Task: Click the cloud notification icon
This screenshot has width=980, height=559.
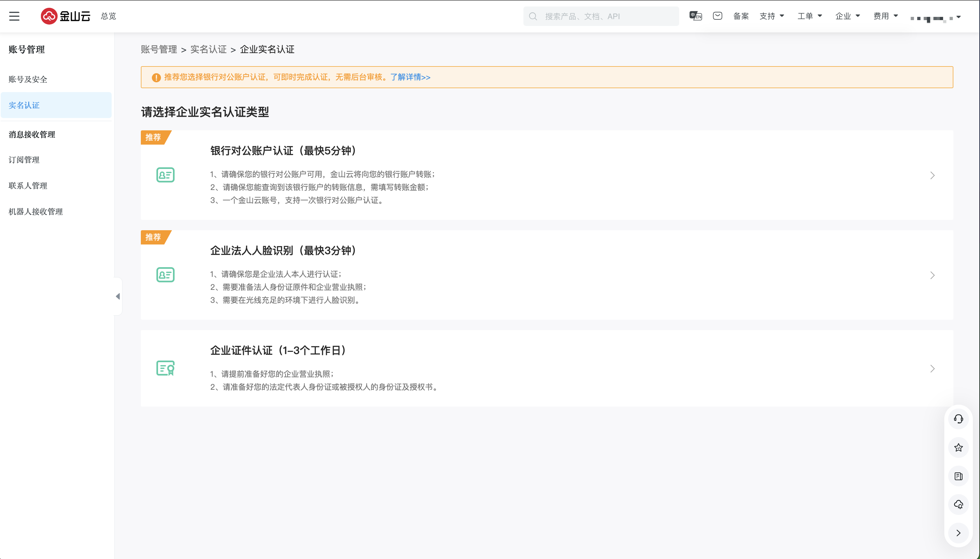Action: [958, 505]
